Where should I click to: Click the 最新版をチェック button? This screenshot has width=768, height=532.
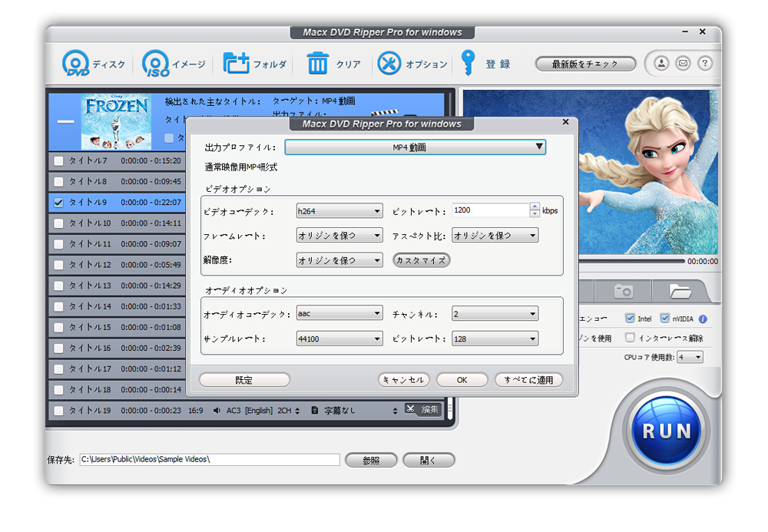pos(585,64)
